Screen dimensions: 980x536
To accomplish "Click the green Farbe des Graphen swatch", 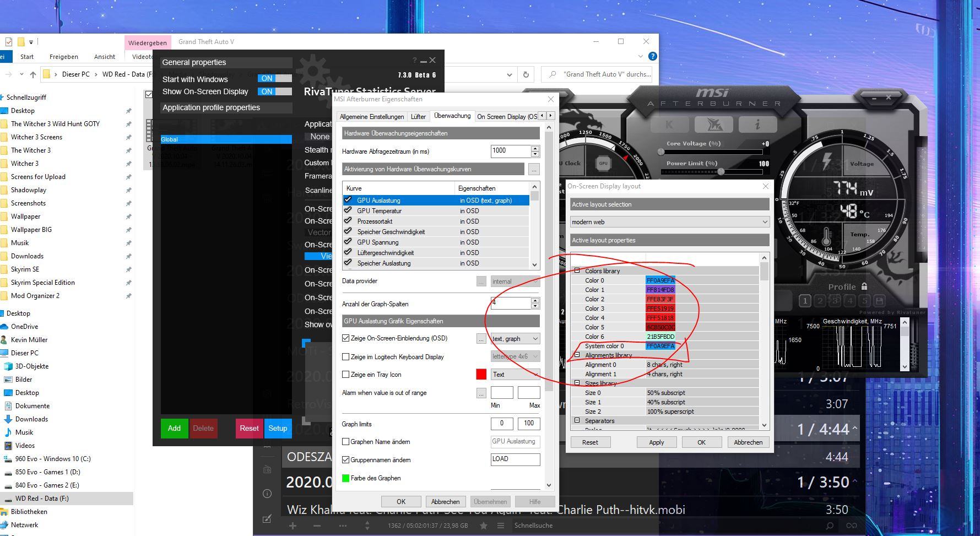I will click(346, 478).
